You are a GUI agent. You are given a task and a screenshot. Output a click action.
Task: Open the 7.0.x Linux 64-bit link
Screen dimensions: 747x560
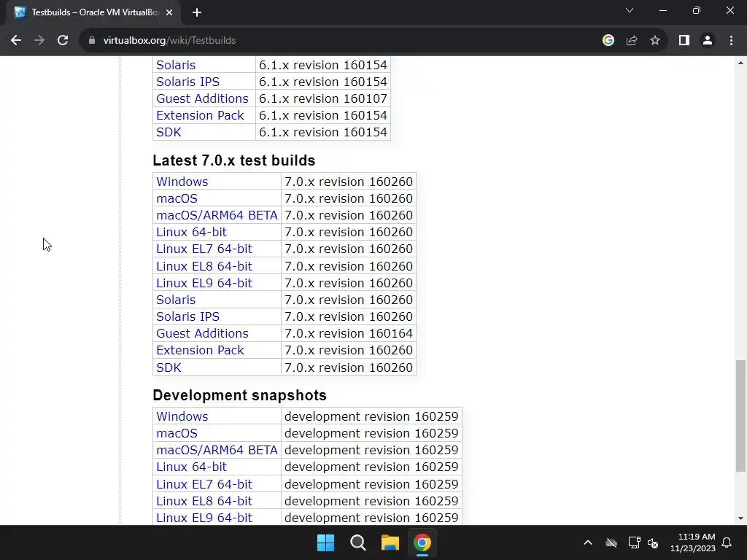[192, 232]
